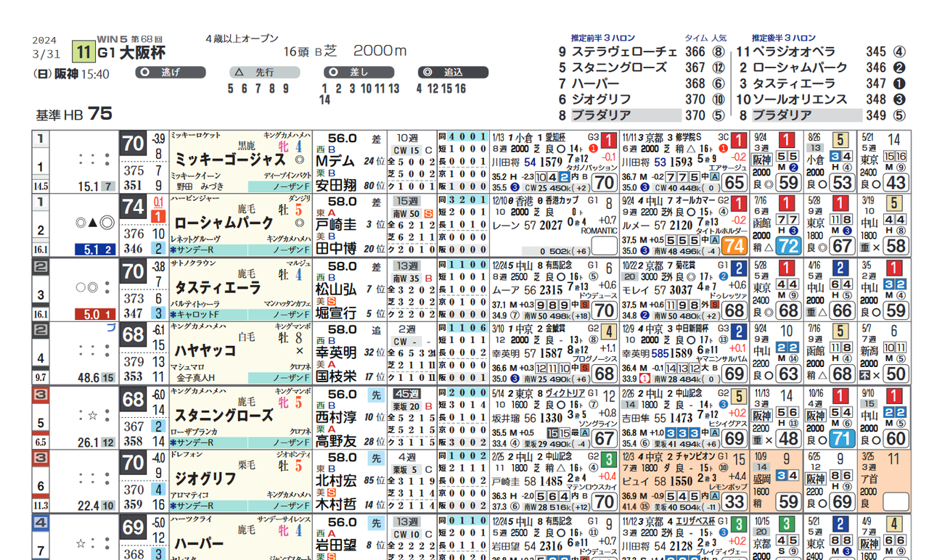Click dam ローザブランカ
This screenshot has height=560, width=929.
pyautogui.click(x=193, y=430)
